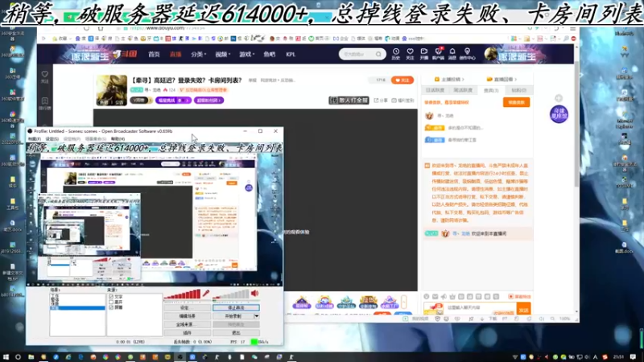The height and width of the screenshot is (362, 644).
Task: Toggle the 屏幕 source checkbox in OBS
Action: tap(111, 307)
